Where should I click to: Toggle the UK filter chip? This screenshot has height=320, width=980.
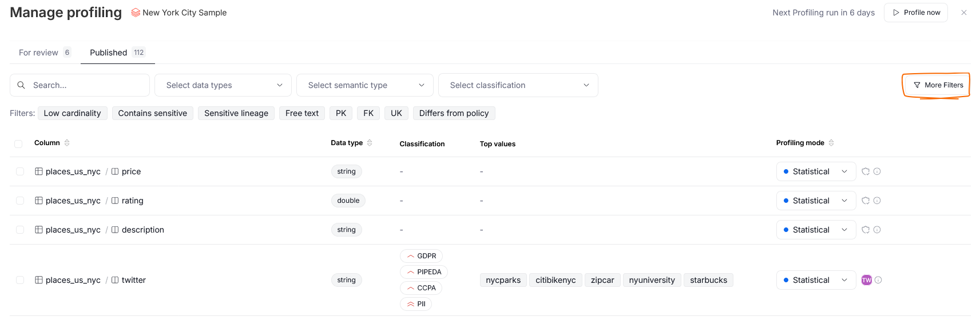pyautogui.click(x=396, y=113)
